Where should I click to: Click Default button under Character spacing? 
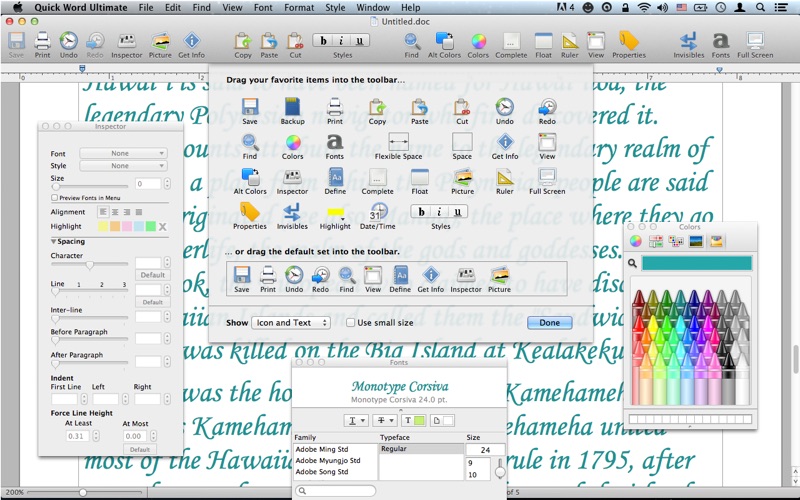153,275
